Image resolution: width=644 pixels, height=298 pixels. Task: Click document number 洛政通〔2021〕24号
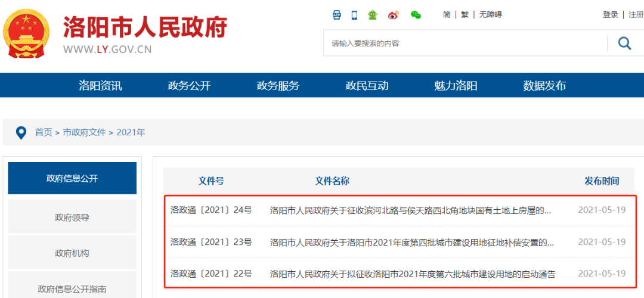pos(211,210)
